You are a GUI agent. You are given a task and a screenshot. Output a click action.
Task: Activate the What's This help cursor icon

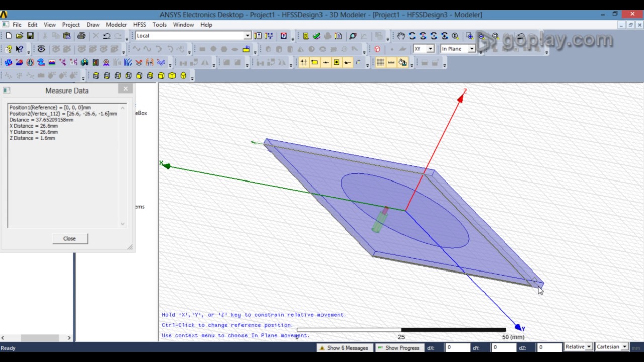tap(19, 49)
